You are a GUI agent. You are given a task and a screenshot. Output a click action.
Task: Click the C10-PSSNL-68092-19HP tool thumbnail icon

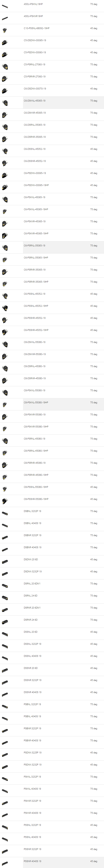click(5, 30)
